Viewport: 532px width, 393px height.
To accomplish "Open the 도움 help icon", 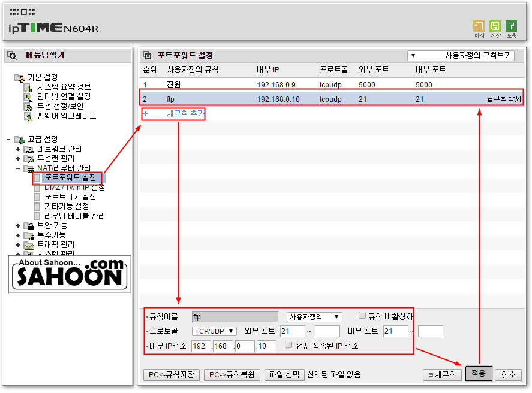I will pyautogui.click(x=511, y=26).
